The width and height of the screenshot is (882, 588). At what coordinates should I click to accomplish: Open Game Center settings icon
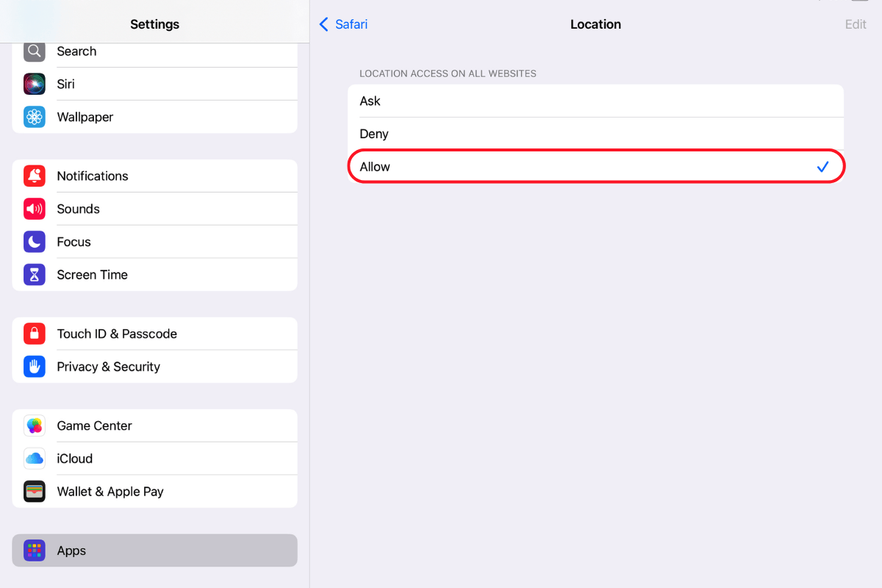34,425
